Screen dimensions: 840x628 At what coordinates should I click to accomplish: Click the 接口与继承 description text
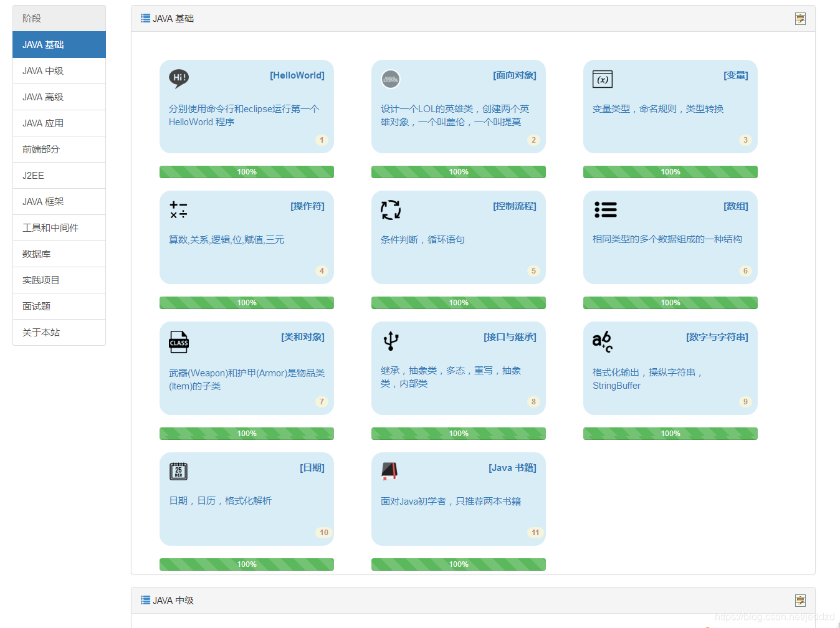coord(451,377)
